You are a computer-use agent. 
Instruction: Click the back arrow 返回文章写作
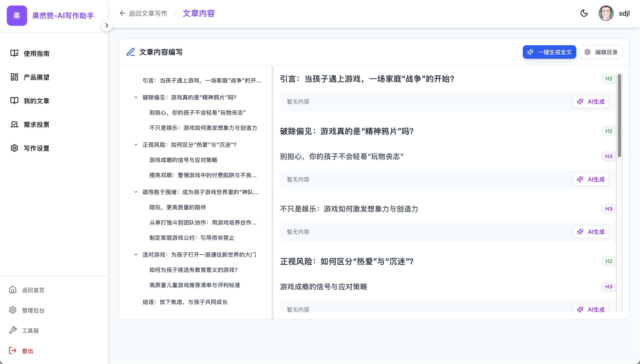pyautogui.click(x=122, y=13)
